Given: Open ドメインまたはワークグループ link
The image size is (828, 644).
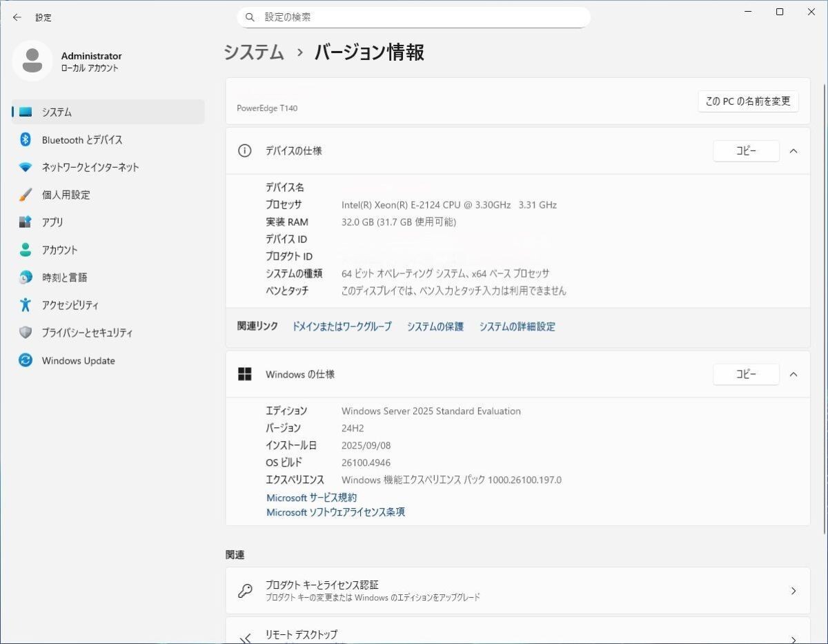Looking at the screenshot, I should [x=342, y=326].
